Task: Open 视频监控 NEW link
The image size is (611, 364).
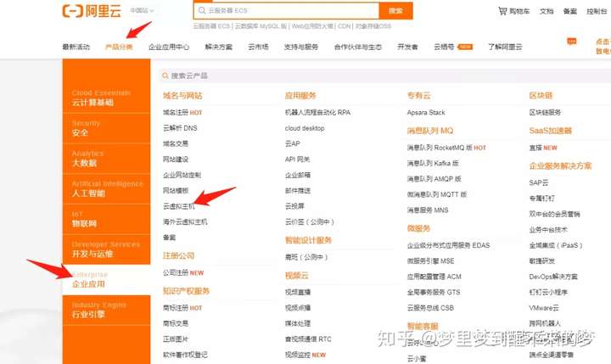Action: point(305,355)
